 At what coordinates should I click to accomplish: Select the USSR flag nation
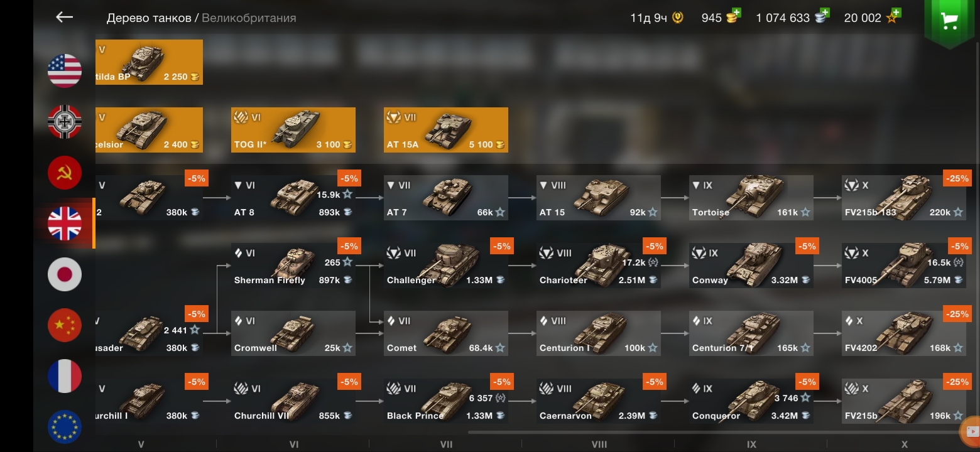(x=65, y=173)
